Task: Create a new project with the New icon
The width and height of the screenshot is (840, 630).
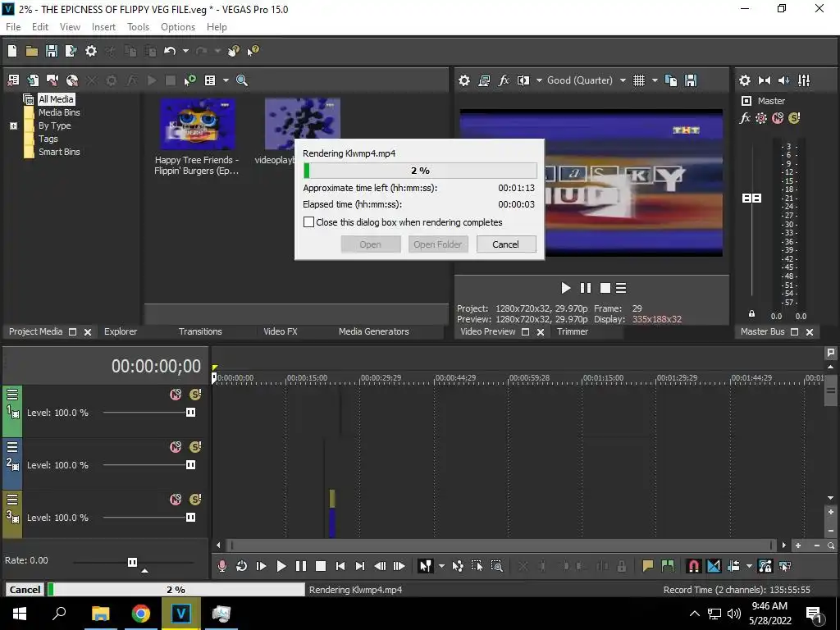Action: coord(12,51)
